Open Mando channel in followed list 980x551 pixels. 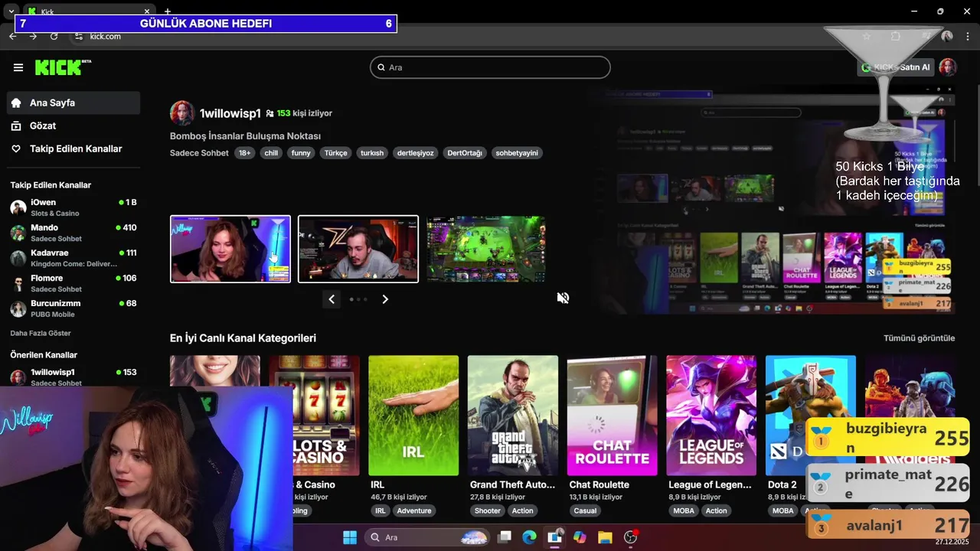73,233
